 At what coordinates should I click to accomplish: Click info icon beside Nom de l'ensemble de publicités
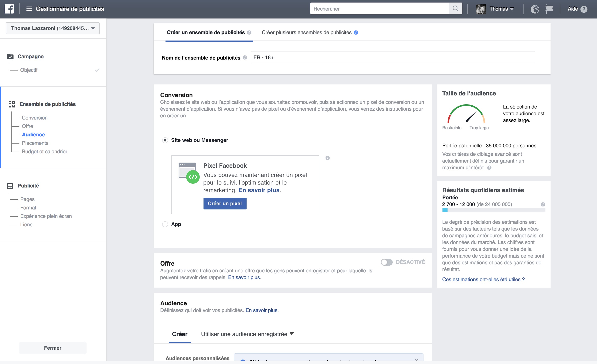(245, 57)
